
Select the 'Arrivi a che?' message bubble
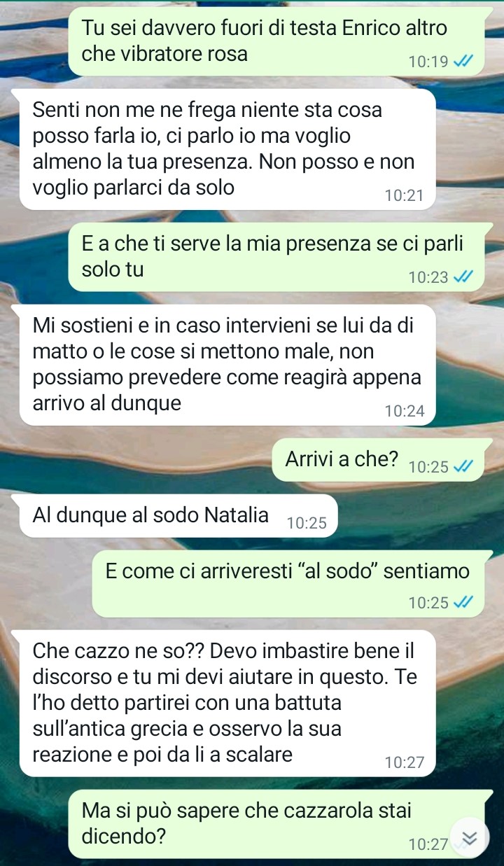tap(378, 460)
